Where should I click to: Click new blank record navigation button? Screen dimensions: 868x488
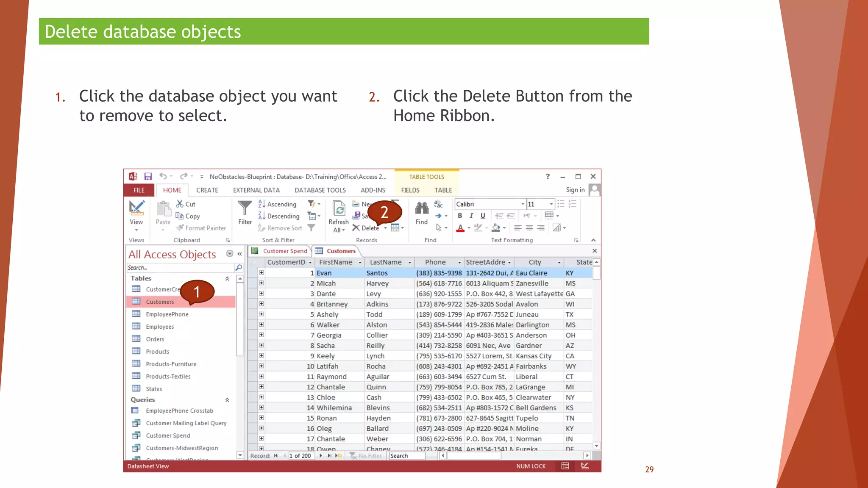pos(338,456)
